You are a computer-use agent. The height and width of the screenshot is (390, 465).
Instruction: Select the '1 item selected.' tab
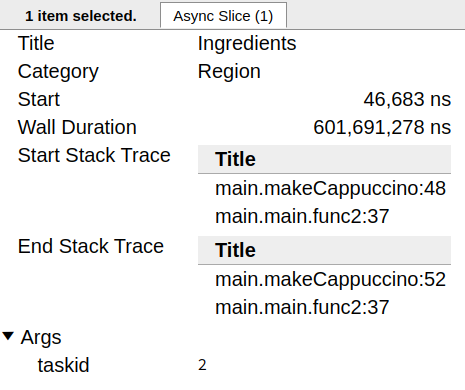click(81, 16)
